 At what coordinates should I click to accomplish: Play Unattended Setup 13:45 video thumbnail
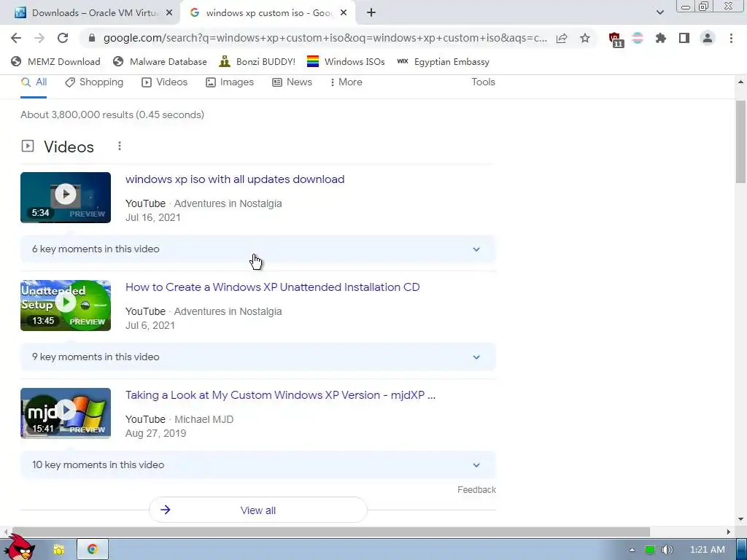[66, 306]
